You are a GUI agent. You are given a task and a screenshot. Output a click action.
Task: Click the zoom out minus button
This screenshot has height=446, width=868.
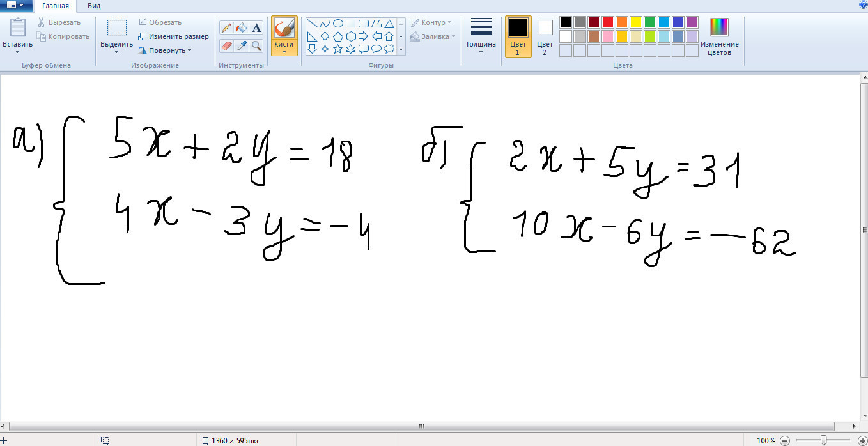coord(785,440)
